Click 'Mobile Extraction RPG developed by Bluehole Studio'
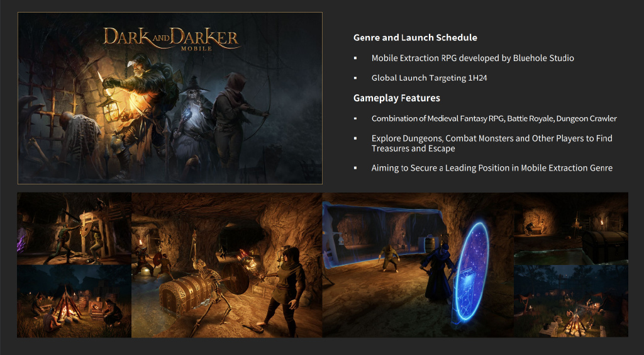The image size is (644, 355). pos(473,58)
